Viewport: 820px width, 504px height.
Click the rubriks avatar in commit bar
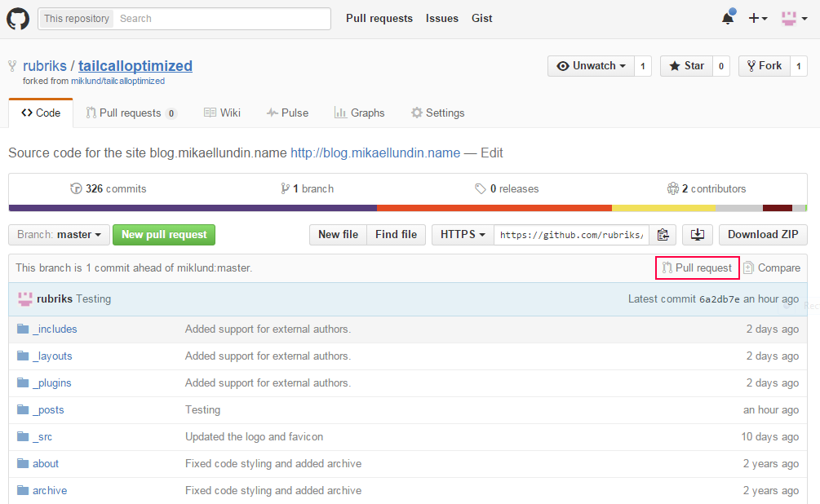click(x=25, y=298)
